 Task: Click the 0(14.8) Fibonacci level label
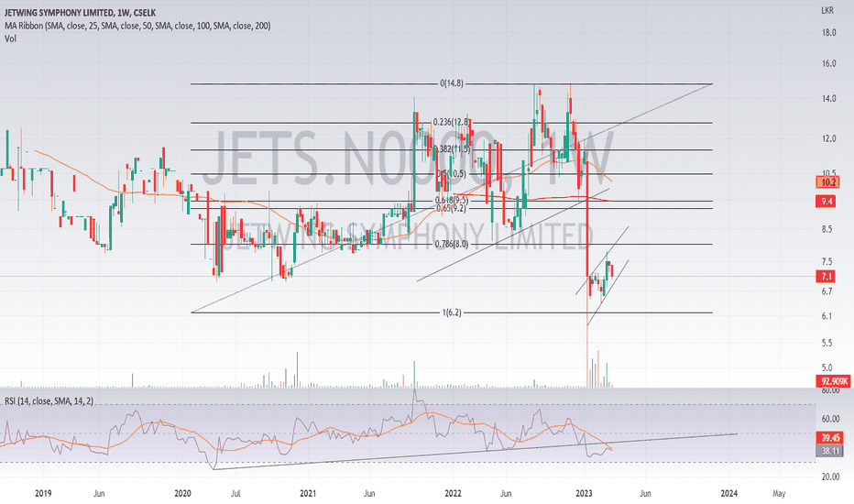452,84
